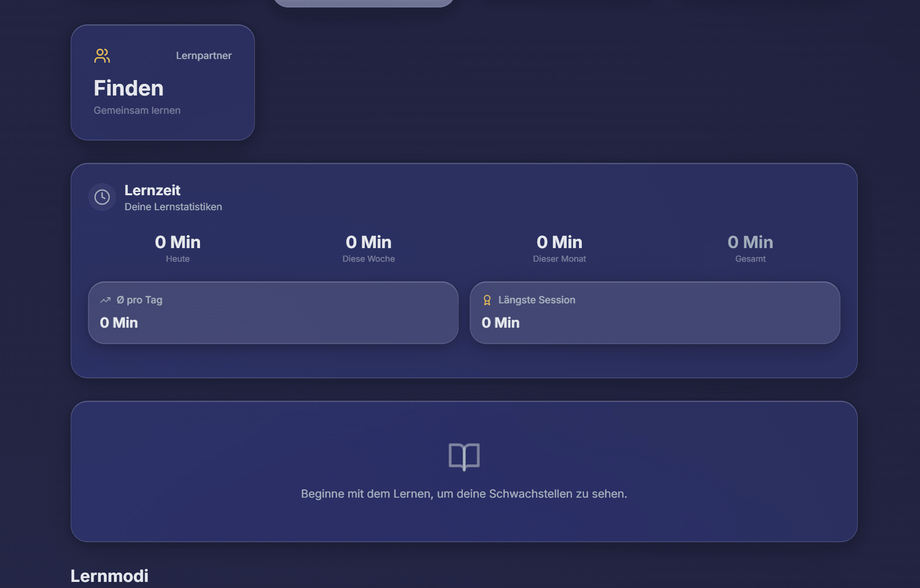
Task: Click the Gemeinsam lernen subtitle
Action: point(137,110)
